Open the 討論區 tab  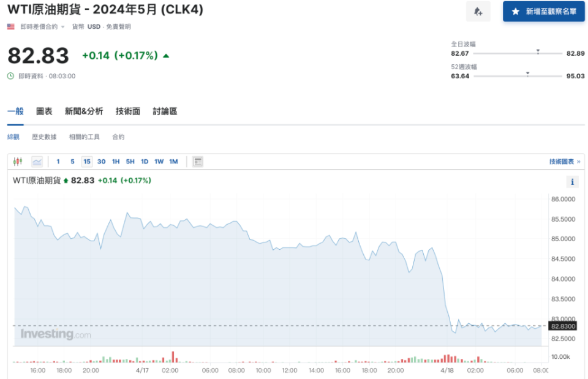(165, 111)
